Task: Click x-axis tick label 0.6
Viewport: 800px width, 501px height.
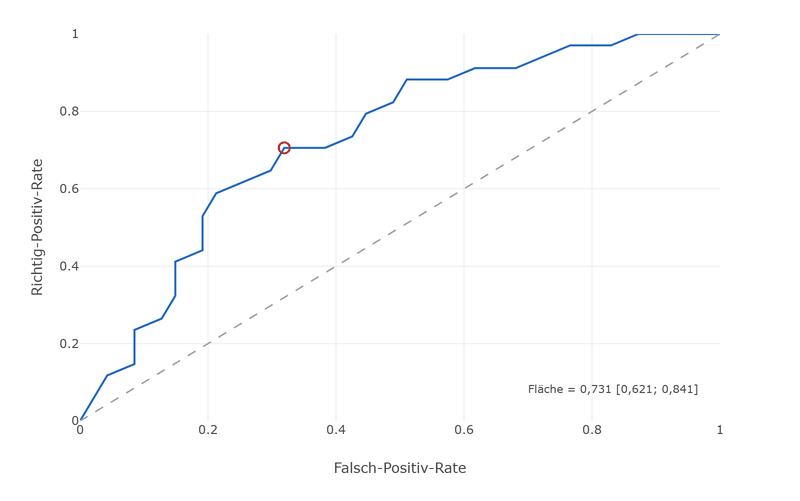Action: (464, 430)
